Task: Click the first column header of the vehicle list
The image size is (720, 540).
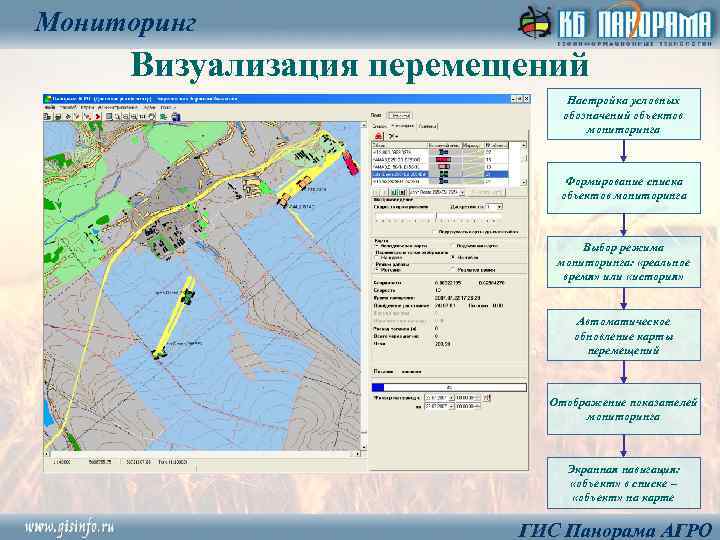Action: [399, 146]
